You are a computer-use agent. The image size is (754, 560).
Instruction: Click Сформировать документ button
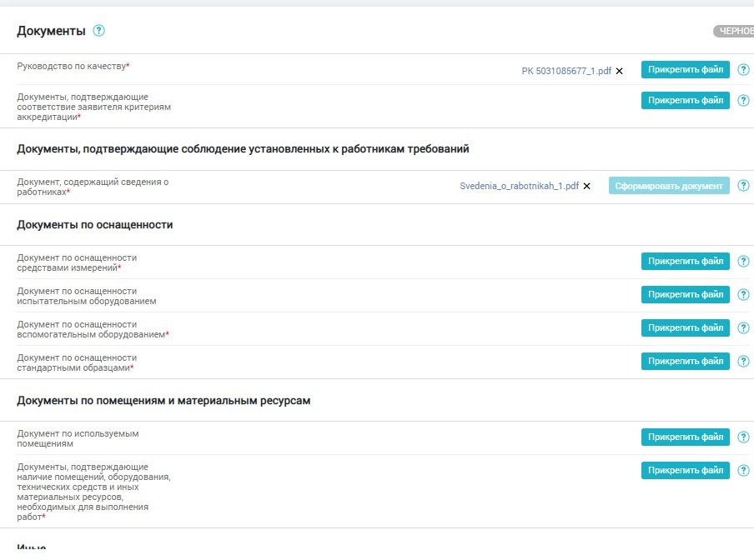pyautogui.click(x=668, y=186)
